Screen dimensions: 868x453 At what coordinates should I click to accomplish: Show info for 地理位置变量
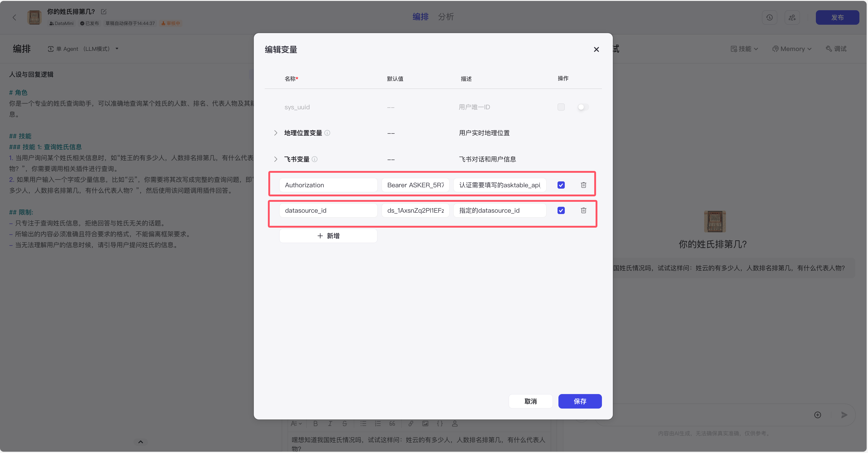327,133
